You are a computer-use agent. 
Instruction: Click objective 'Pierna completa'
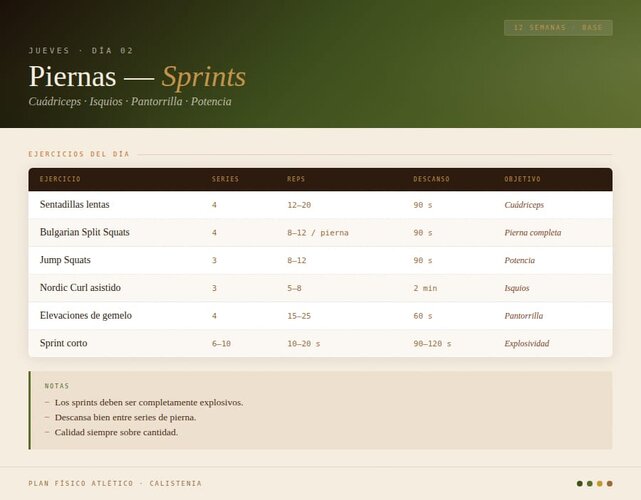(x=533, y=233)
